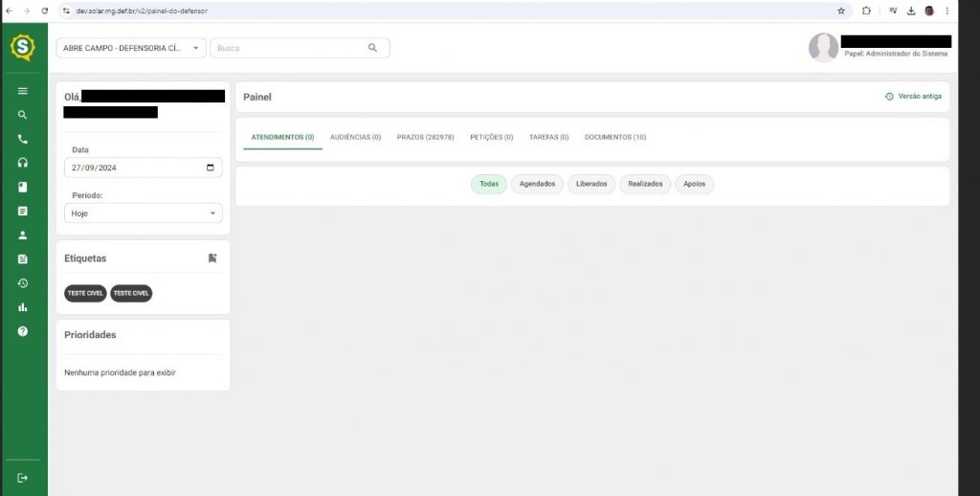
Task: Select the Agendados filter chip
Action: [x=537, y=184]
